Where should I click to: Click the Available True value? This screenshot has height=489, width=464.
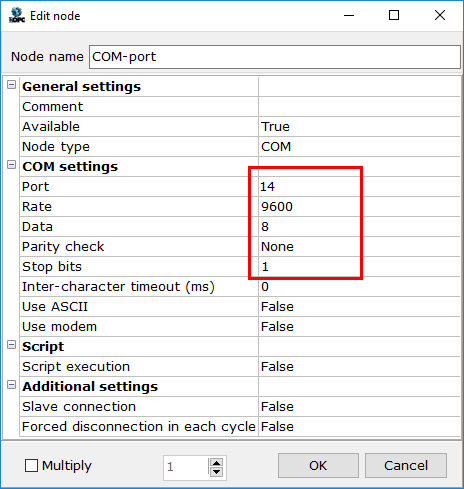click(x=359, y=127)
